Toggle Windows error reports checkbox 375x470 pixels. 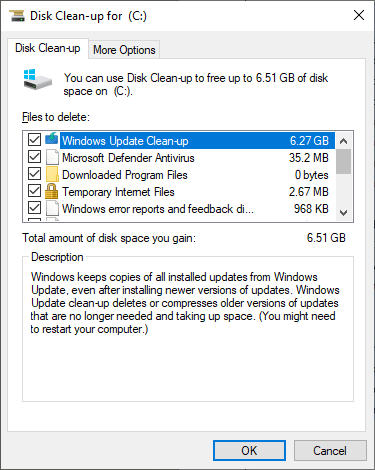pos(35,208)
